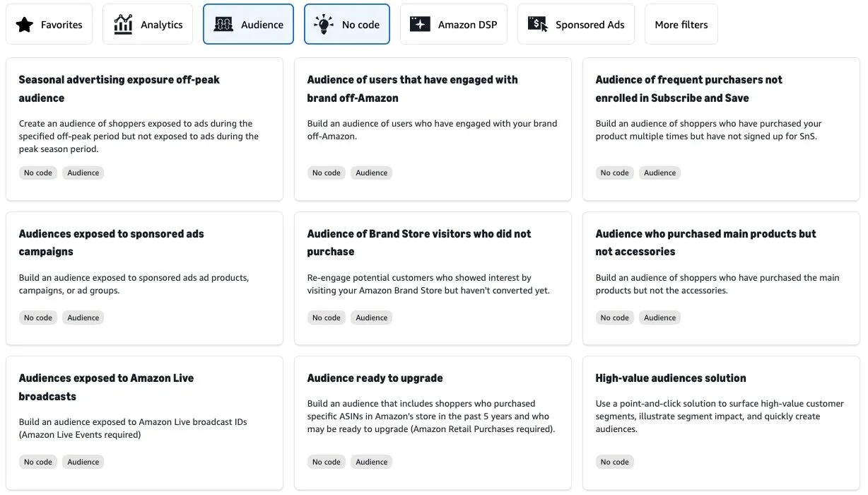Click the Amazon DSP sparkle icon
The image size is (868, 495).
pyautogui.click(x=420, y=24)
